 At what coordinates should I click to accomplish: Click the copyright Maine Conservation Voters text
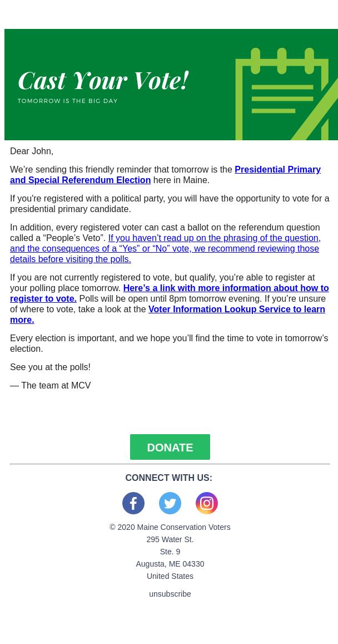pyautogui.click(x=170, y=527)
